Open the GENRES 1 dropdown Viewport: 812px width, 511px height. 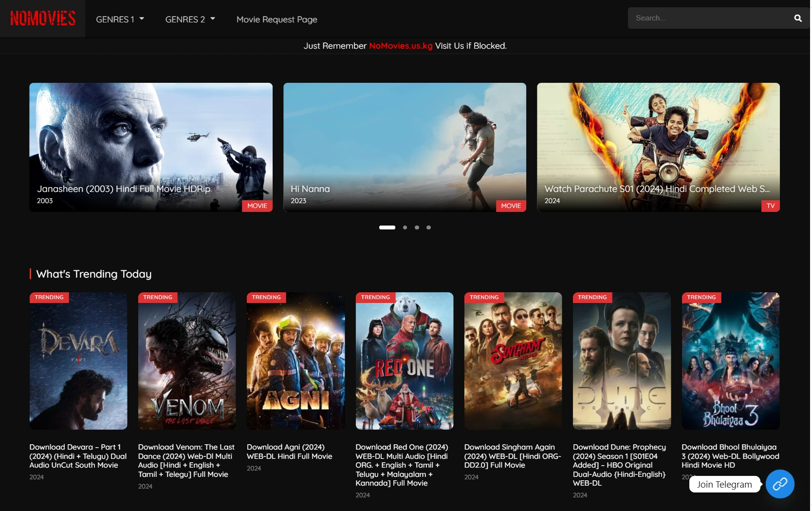pos(120,19)
